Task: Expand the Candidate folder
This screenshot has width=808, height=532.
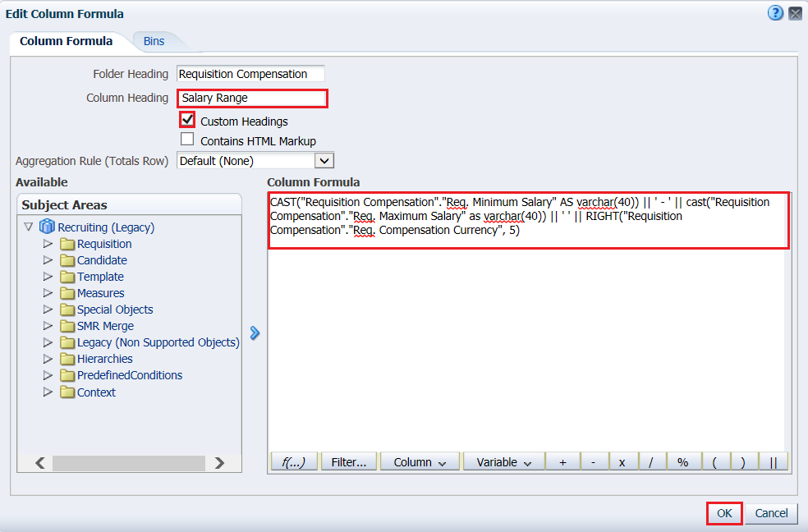Action: pos(48,260)
